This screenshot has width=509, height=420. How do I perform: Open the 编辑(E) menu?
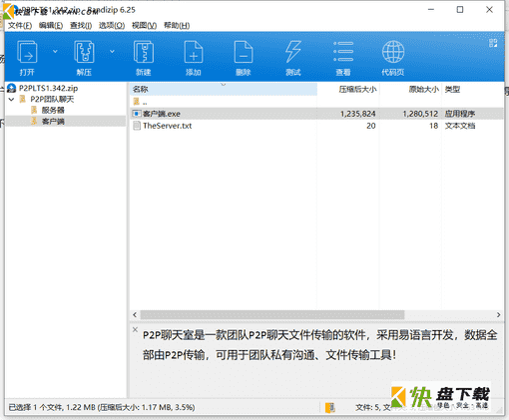pyautogui.click(x=51, y=26)
